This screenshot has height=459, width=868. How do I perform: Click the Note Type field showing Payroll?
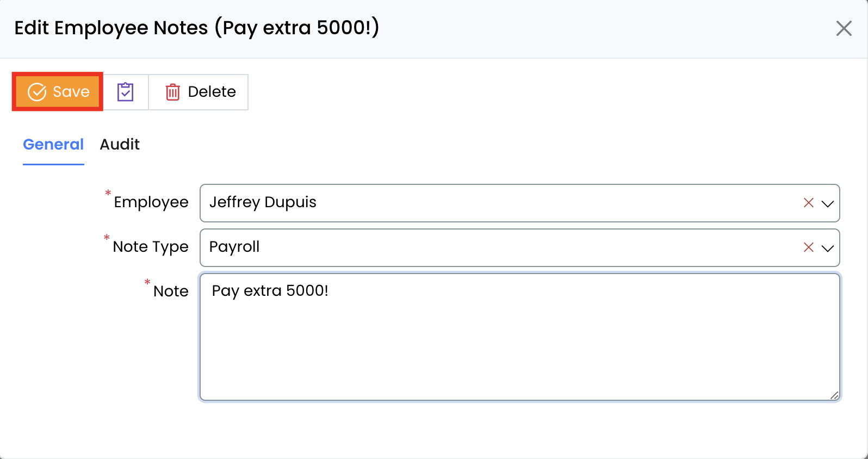click(489, 247)
